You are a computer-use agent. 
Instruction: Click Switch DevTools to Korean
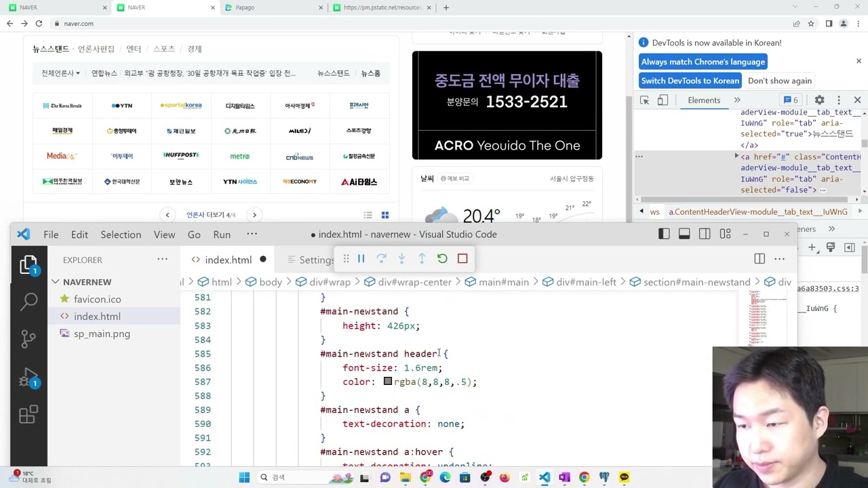tap(690, 81)
